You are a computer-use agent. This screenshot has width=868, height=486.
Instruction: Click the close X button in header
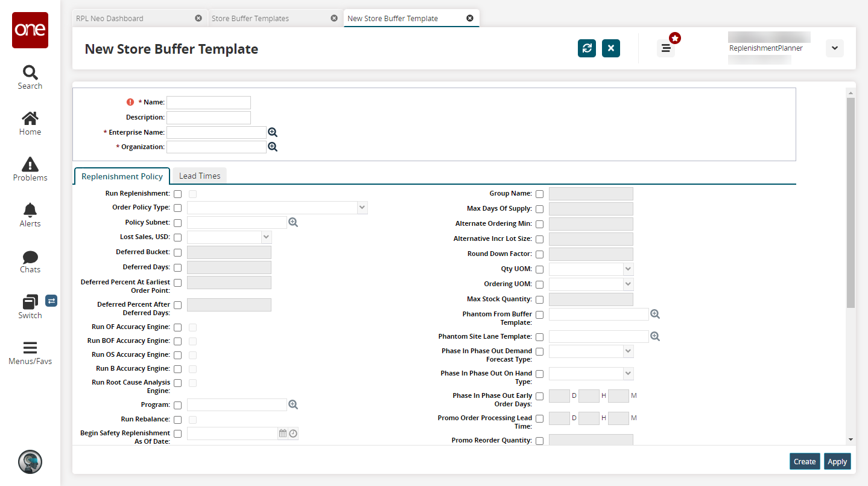click(611, 48)
